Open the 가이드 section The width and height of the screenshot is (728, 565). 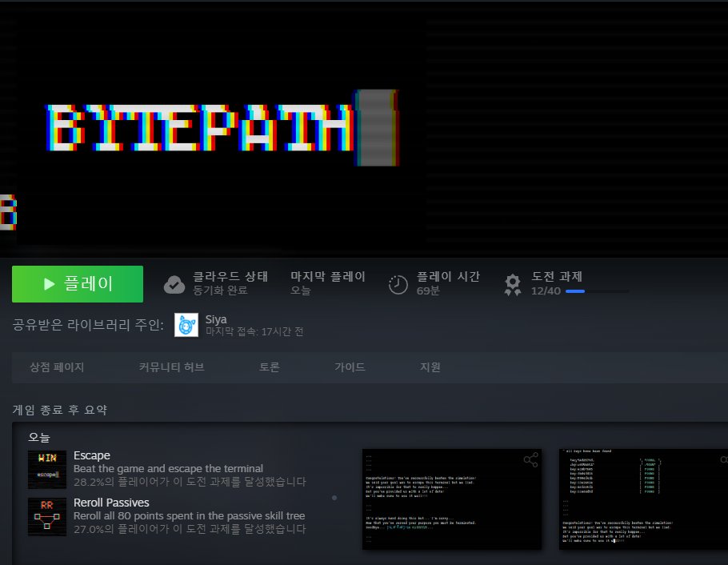(350, 367)
